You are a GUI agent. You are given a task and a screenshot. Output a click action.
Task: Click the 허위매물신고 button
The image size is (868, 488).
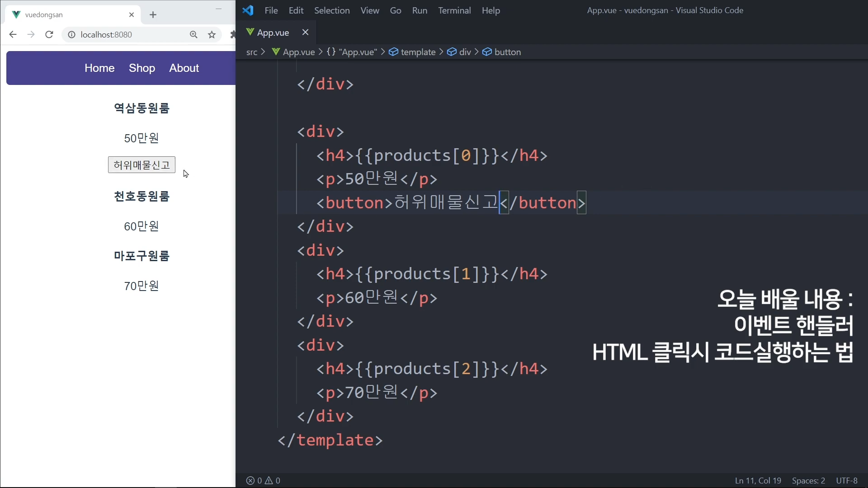142,165
